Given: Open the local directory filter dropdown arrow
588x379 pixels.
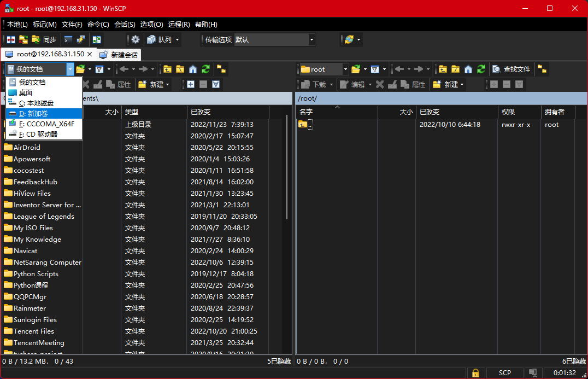Looking at the screenshot, I should 108,69.
